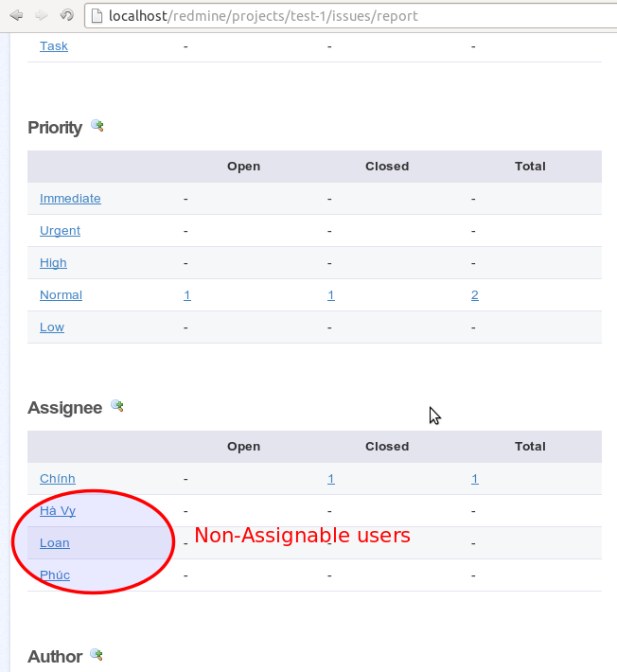Open the Normal priority link
Screen dimensions: 617x672
coord(61,295)
